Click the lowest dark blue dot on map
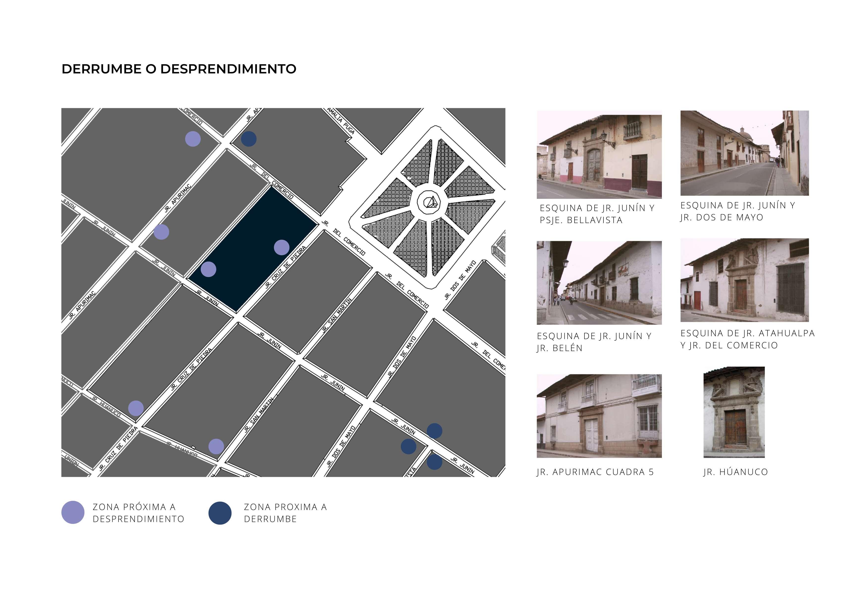This screenshot has height=614, width=868. [434, 462]
